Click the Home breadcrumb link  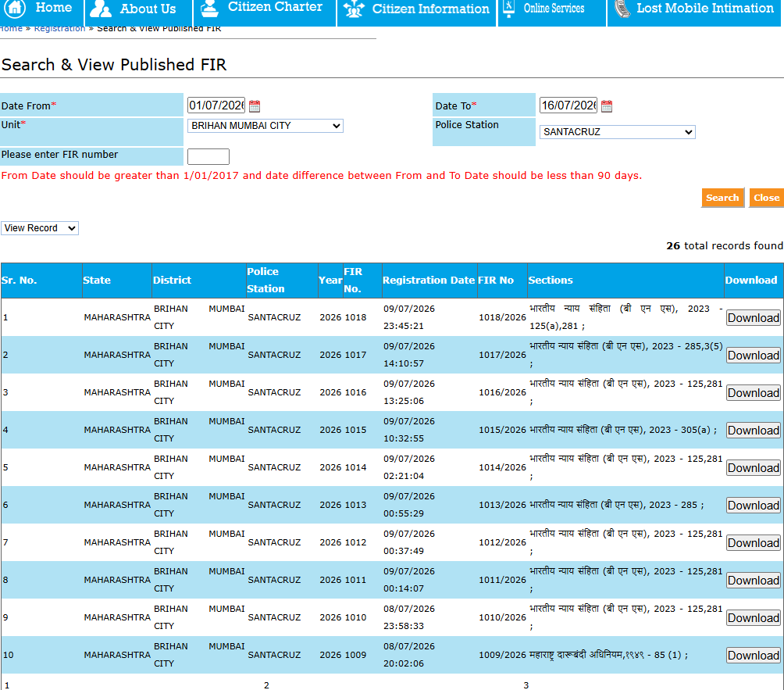pos(11,28)
